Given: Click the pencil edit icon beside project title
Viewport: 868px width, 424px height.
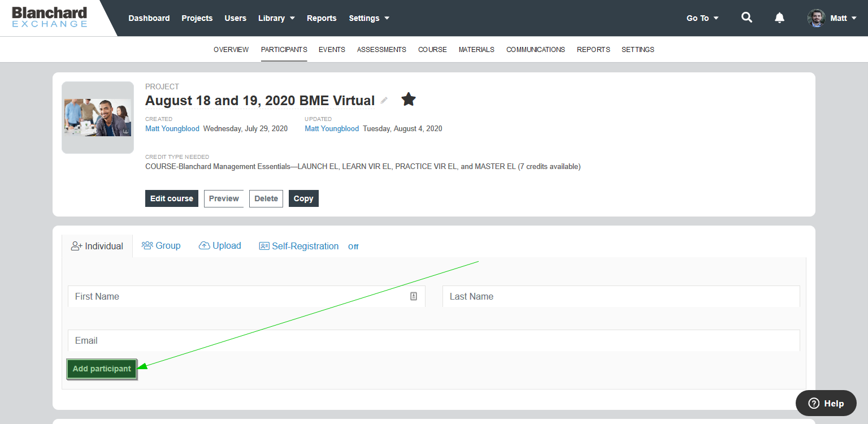Looking at the screenshot, I should click(x=384, y=101).
